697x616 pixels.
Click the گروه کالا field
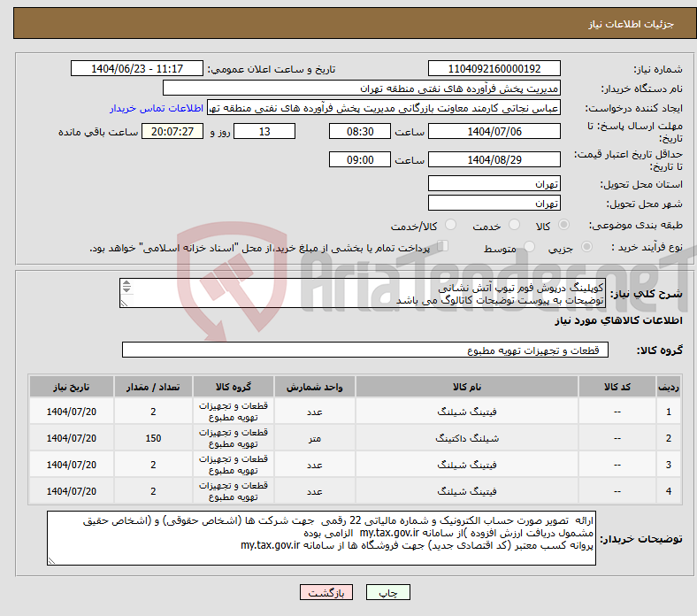[x=363, y=350]
